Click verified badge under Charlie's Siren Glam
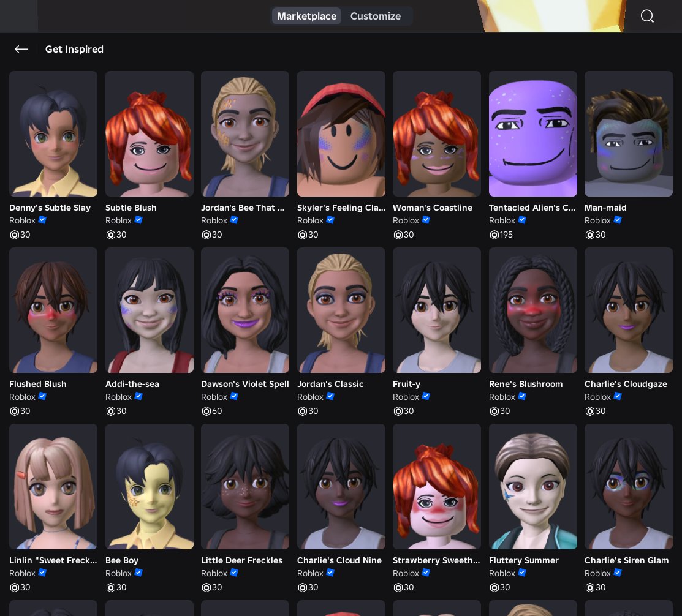 [618, 573]
